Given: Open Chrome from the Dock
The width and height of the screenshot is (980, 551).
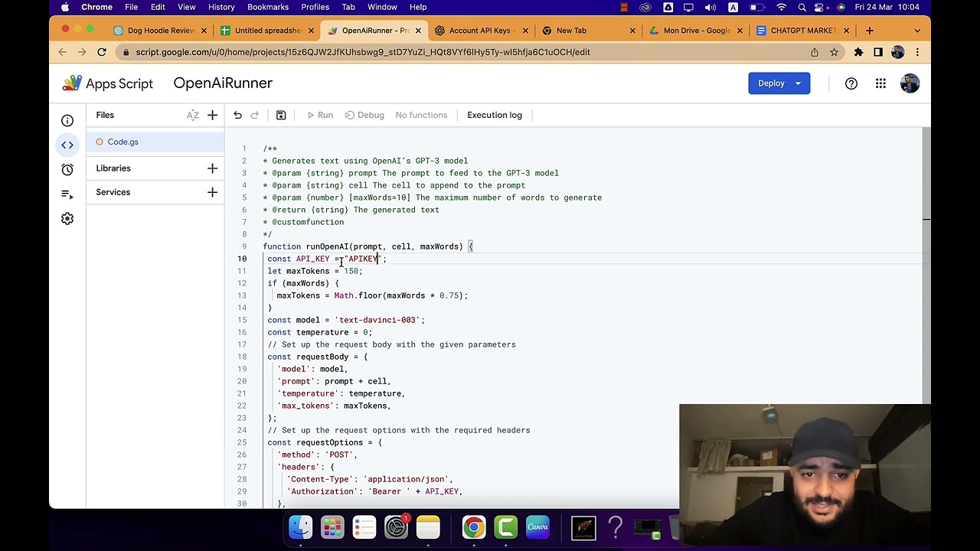Looking at the screenshot, I should coord(474,527).
